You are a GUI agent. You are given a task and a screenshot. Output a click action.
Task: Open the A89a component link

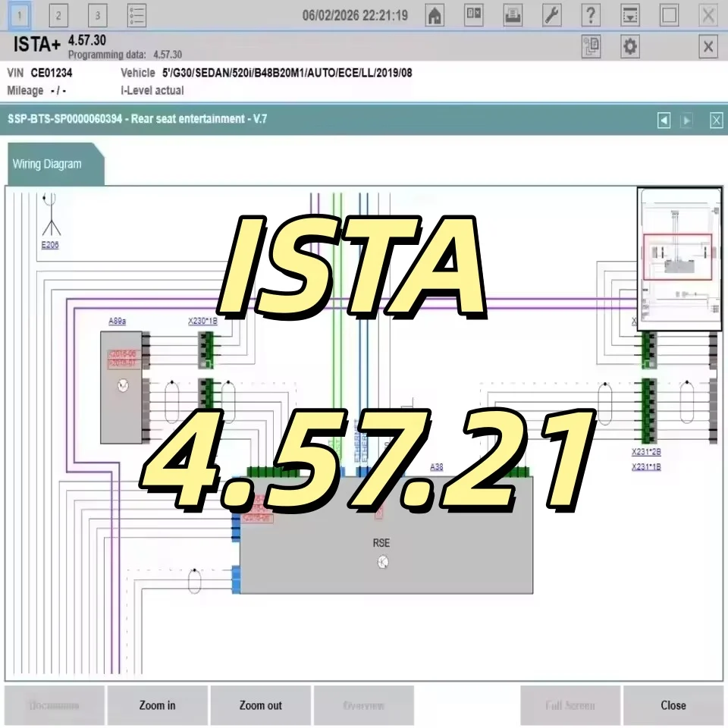pos(117,321)
